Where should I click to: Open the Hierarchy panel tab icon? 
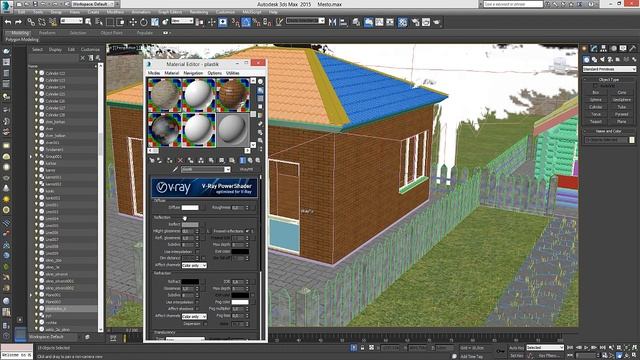(604, 49)
